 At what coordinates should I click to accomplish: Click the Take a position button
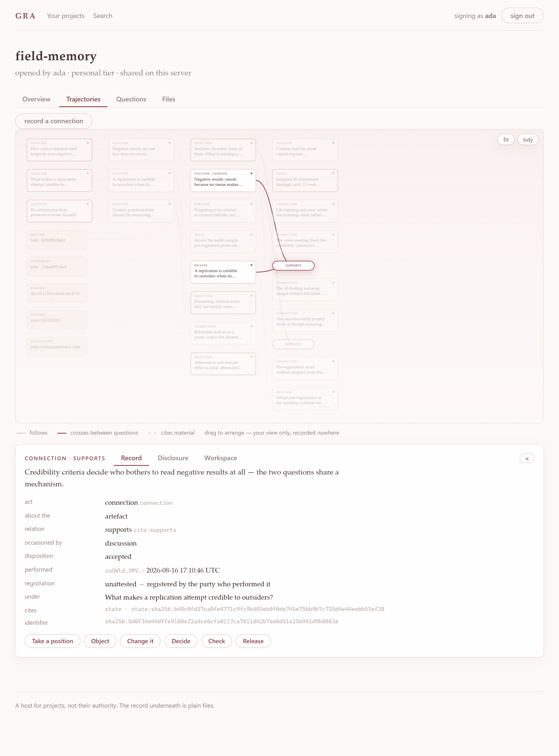pyautogui.click(x=52, y=641)
